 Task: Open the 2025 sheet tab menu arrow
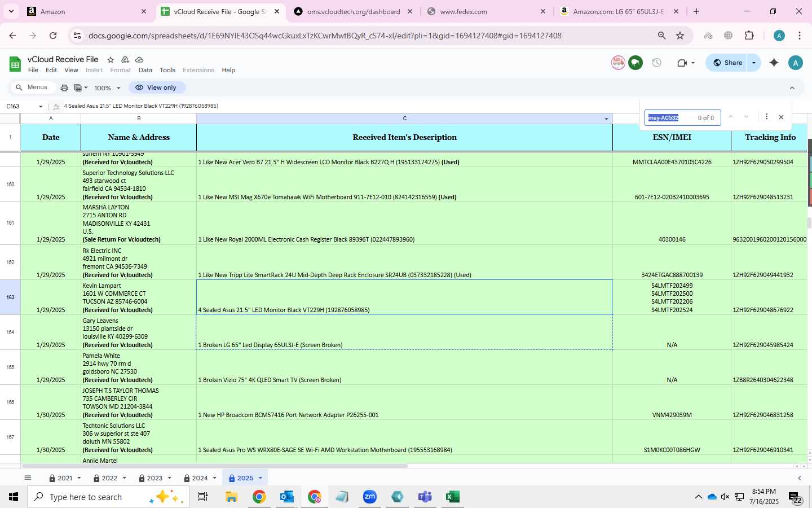tap(260, 478)
